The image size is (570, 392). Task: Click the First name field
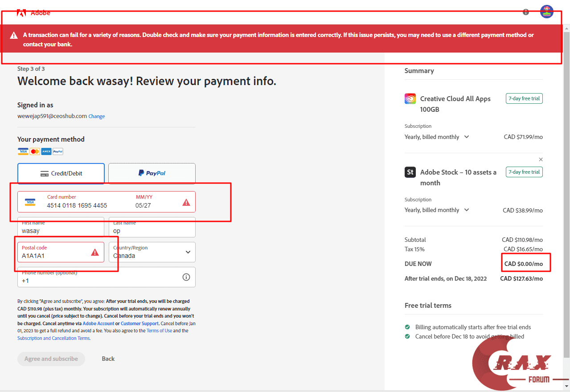tap(61, 227)
